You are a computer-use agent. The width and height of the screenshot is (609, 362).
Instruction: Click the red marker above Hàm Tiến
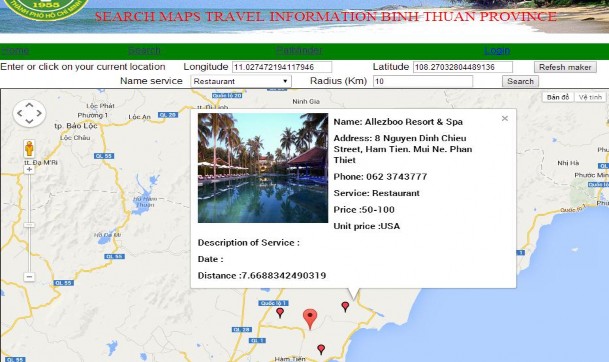click(x=321, y=349)
